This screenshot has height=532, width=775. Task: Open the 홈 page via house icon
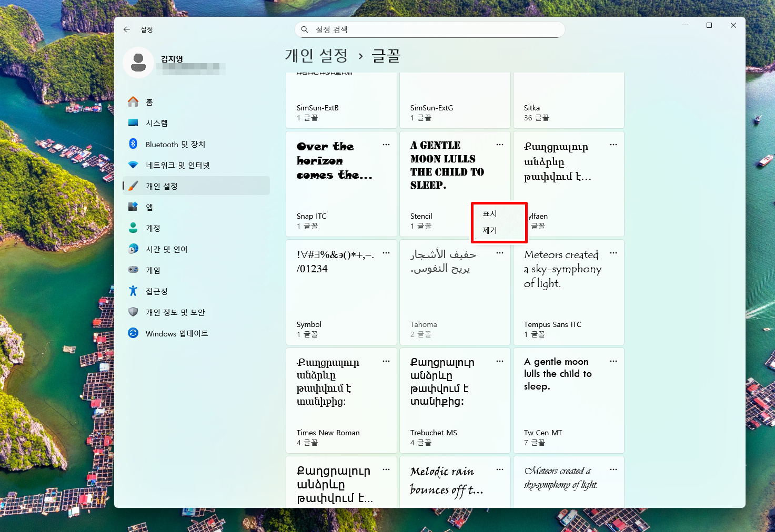point(133,101)
